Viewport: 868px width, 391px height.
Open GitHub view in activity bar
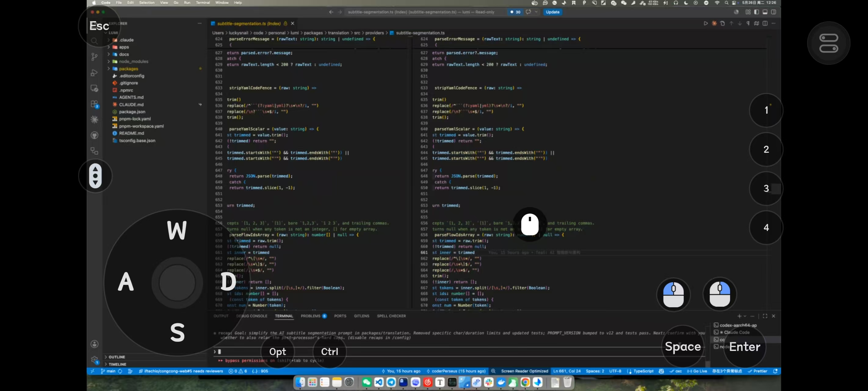pyautogui.click(x=94, y=135)
